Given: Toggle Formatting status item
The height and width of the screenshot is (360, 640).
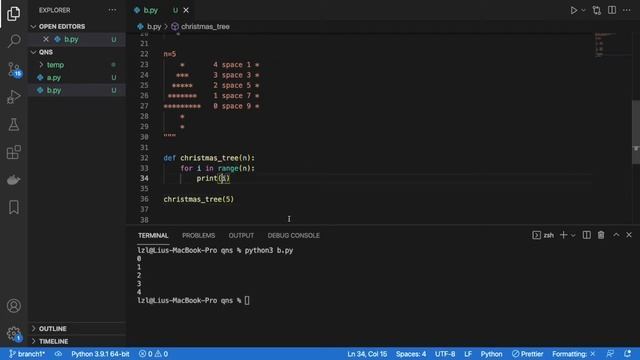Looking at the screenshot, I should click(x=573, y=354).
